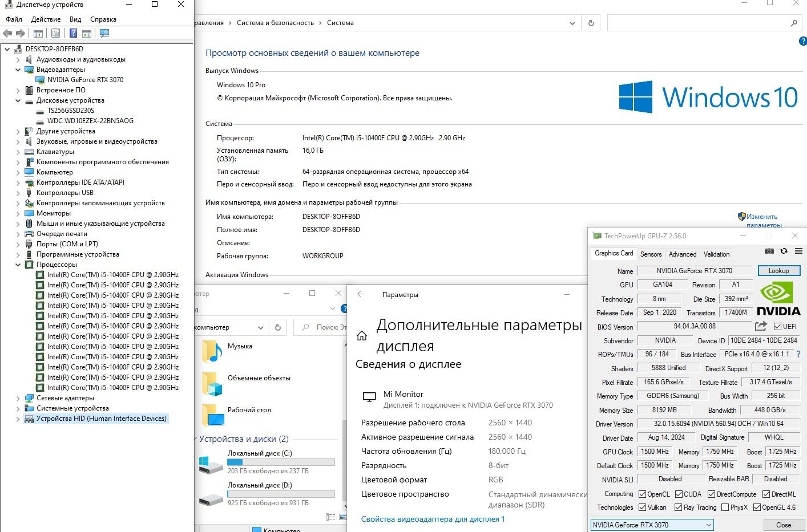Click the Lookup button in GPU-Z
This screenshot has width=807, height=532.
click(x=778, y=270)
